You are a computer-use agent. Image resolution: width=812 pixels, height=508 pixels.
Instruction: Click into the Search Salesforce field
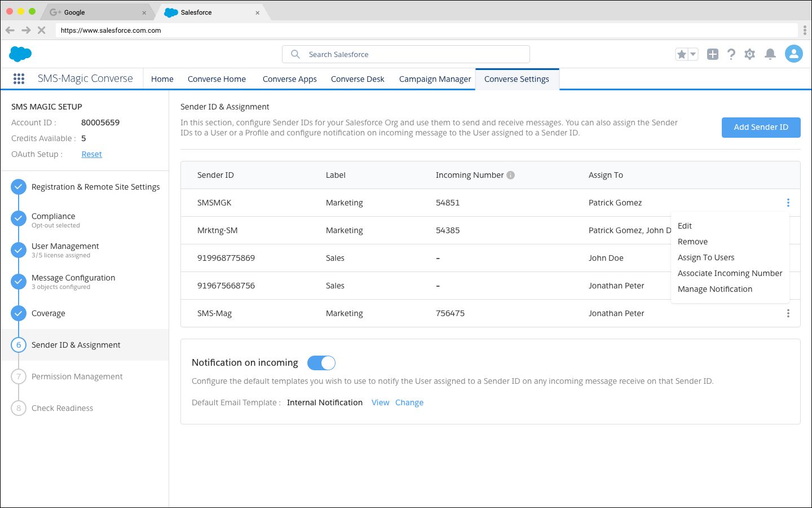406,54
